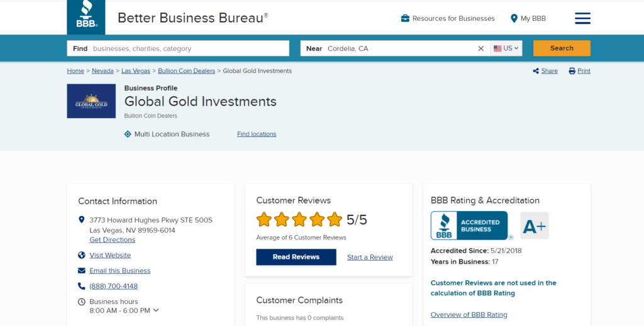The width and height of the screenshot is (644, 326).
Task: Click the Multi Location Business target icon
Action: 128,134
